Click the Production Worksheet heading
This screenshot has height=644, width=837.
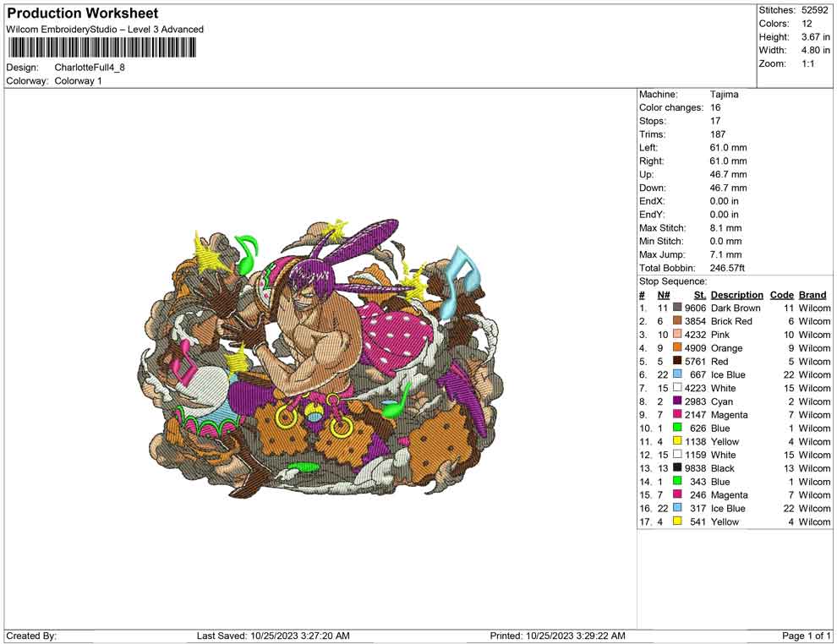(82, 14)
